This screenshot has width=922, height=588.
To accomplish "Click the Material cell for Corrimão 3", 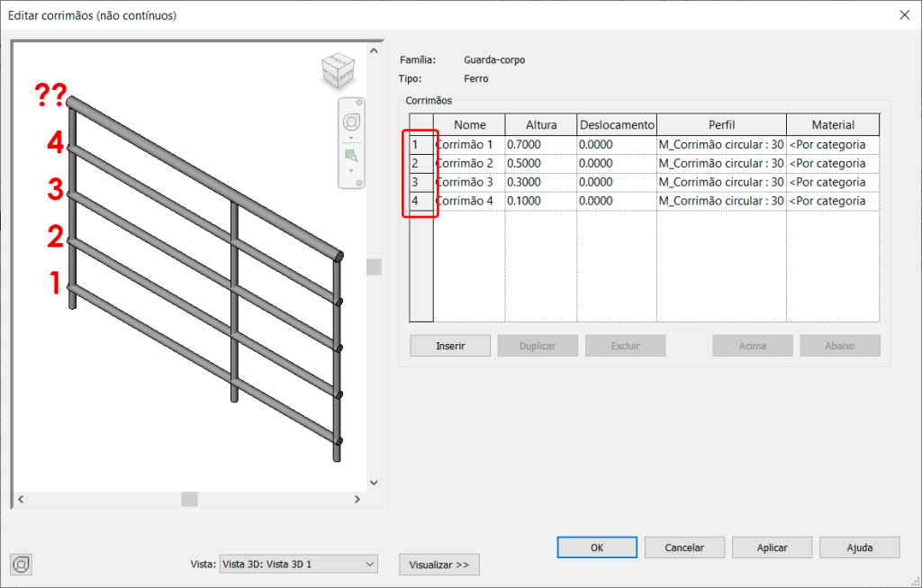I will pyautogui.click(x=833, y=182).
